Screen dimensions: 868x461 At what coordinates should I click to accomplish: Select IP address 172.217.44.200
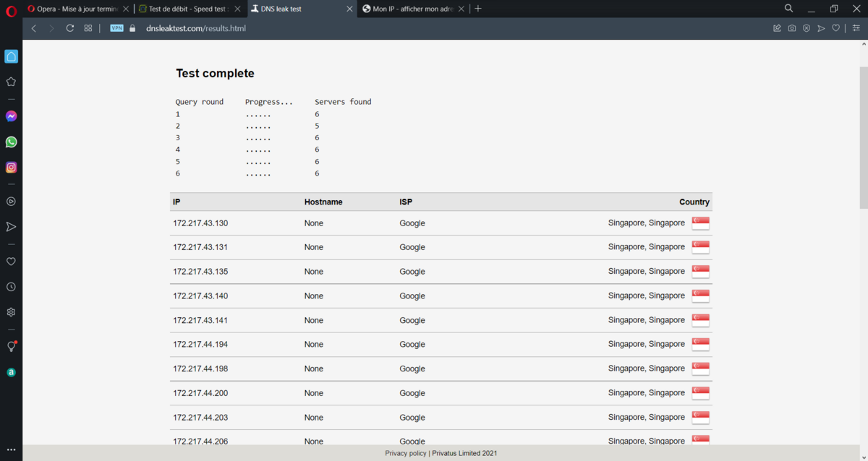[x=200, y=393]
